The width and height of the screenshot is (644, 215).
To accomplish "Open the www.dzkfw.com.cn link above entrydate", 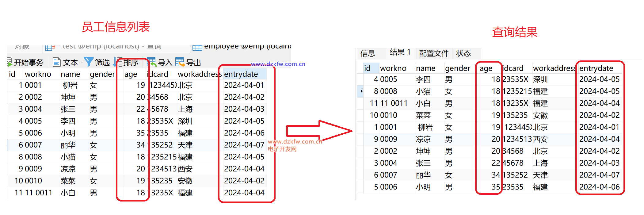I will [278, 64].
